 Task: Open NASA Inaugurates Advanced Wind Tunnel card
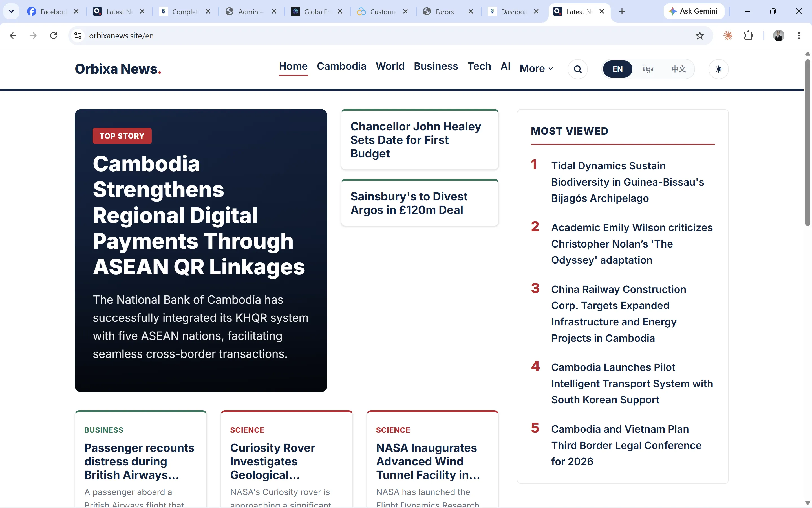pos(428,461)
